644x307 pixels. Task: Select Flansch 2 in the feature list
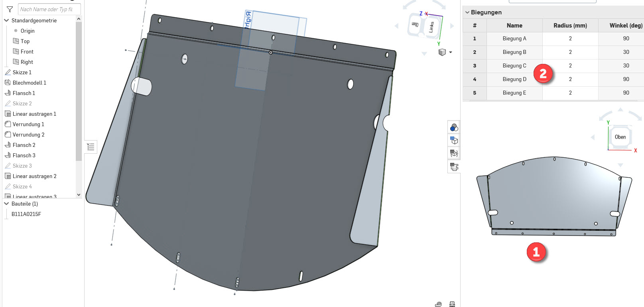tap(24, 145)
